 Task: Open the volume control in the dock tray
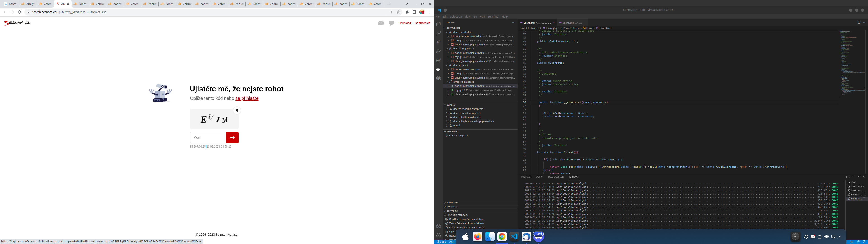tap(826, 237)
